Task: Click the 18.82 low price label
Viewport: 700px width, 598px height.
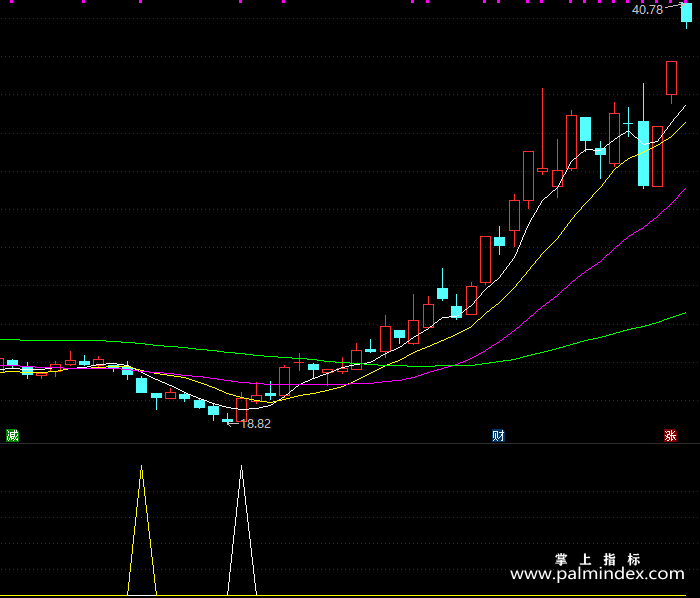Action: tap(255, 424)
